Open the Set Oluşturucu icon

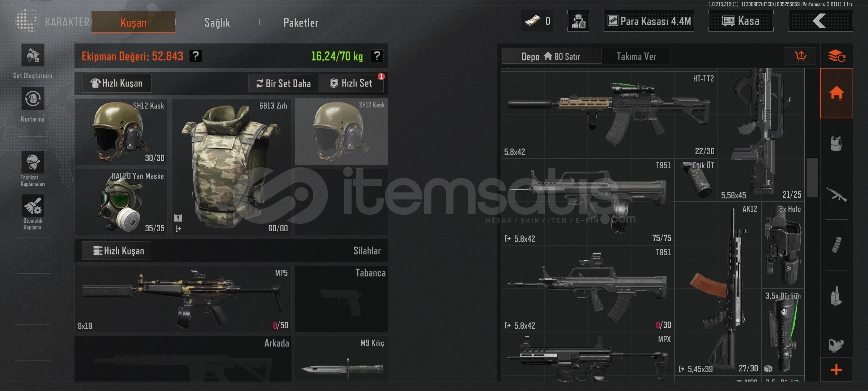pos(33,55)
